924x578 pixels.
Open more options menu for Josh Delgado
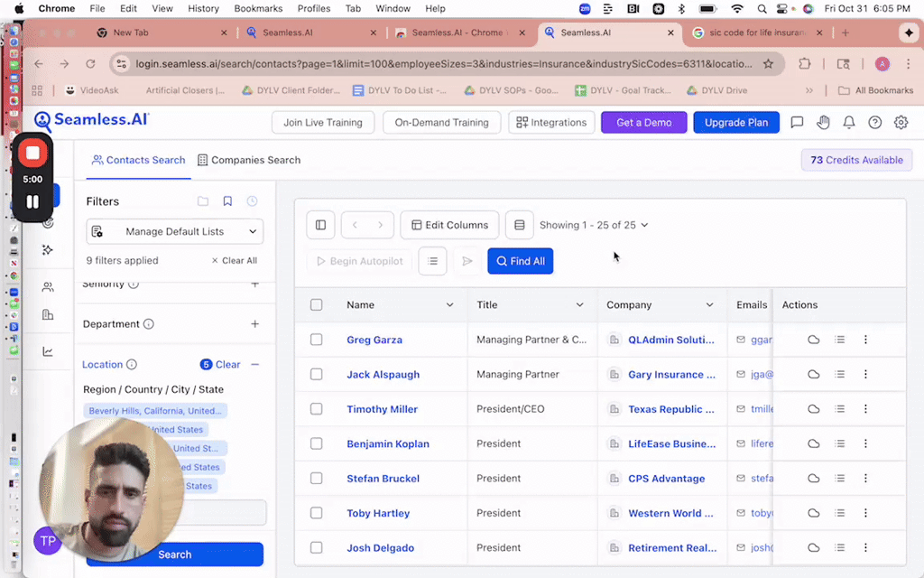865,547
